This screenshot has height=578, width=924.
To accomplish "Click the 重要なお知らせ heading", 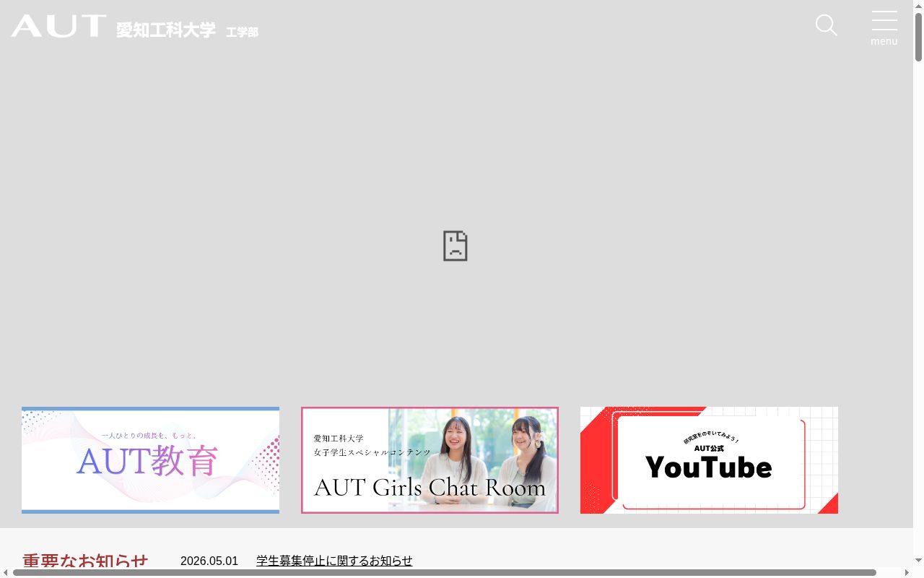I will (85, 561).
